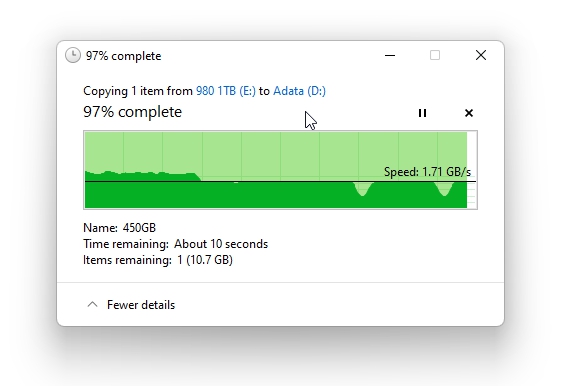
Task: Close the copy dialog window
Action: pos(481,55)
